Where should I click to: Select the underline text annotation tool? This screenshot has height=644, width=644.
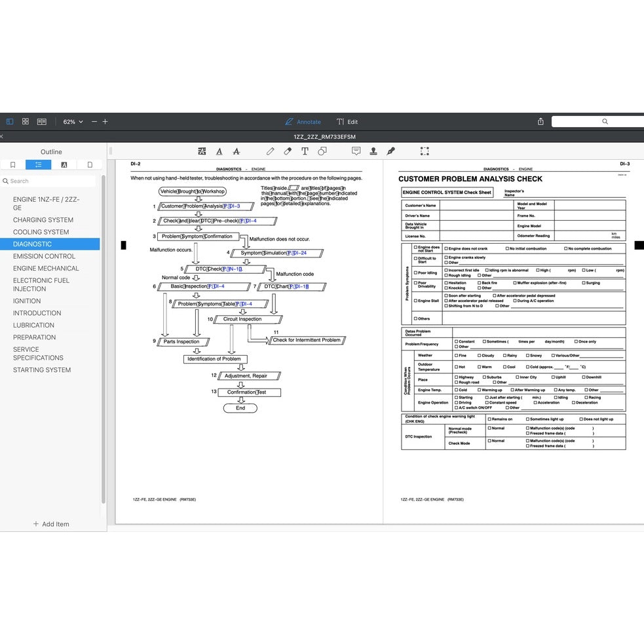point(219,151)
